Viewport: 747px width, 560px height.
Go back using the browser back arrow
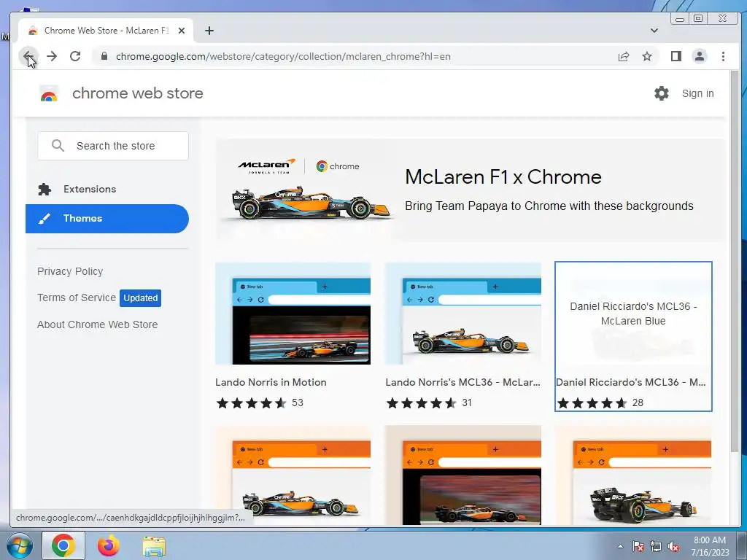(28, 56)
